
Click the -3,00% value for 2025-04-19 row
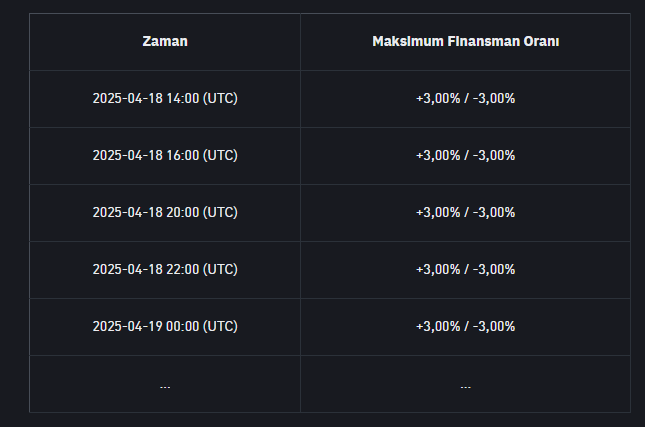tap(494, 326)
